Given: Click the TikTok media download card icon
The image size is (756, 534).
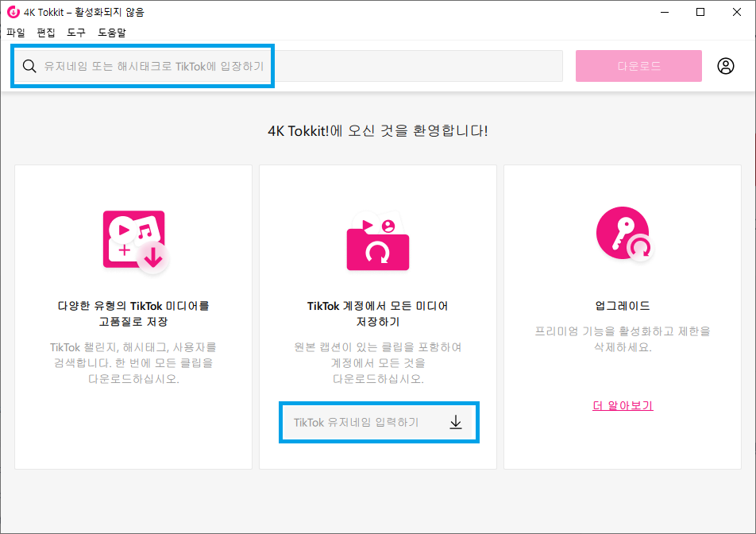Looking at the screenshot, I should point(135,241).
